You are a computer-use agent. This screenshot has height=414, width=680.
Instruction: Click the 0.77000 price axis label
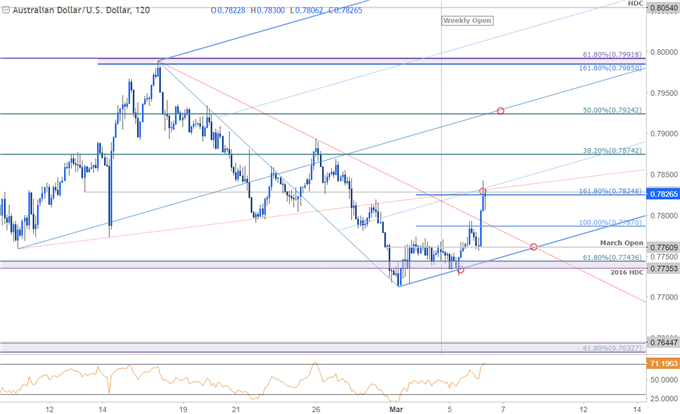click(x=663, y=297)
